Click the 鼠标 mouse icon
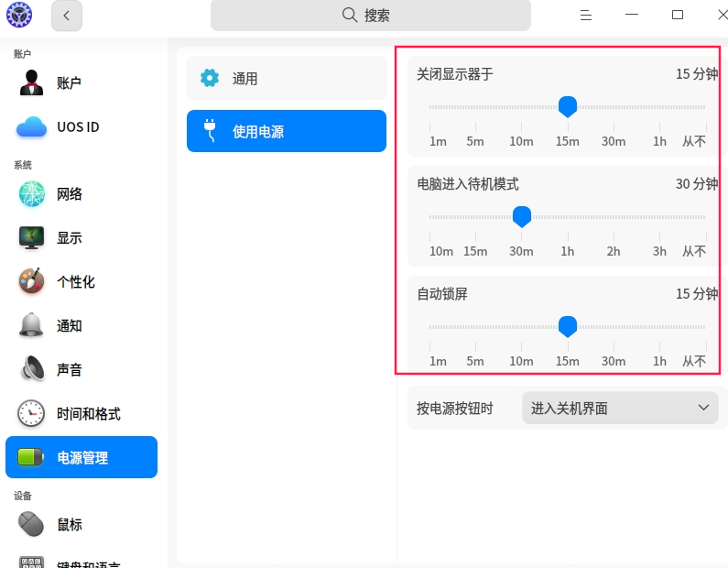 (31, 524)
